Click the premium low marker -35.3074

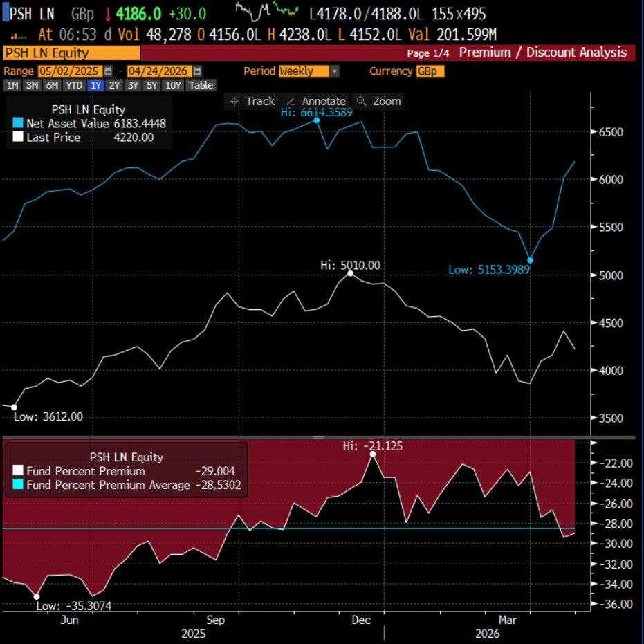tap(37, 597)
